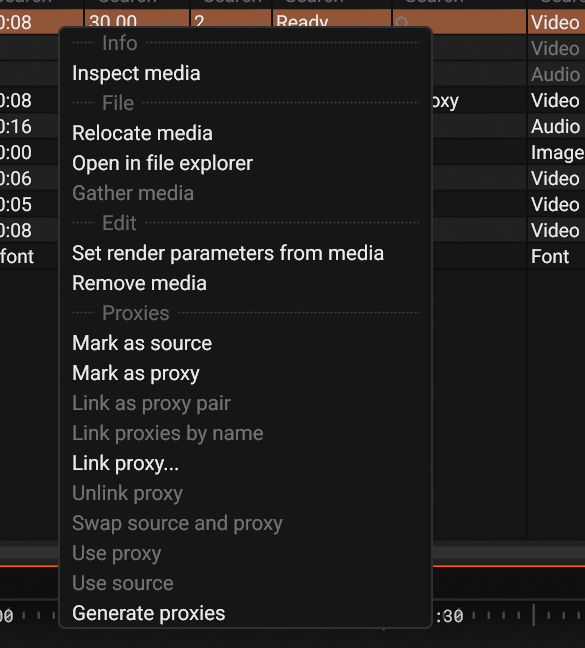Click Video type in the highlighted row

(556, 22)
